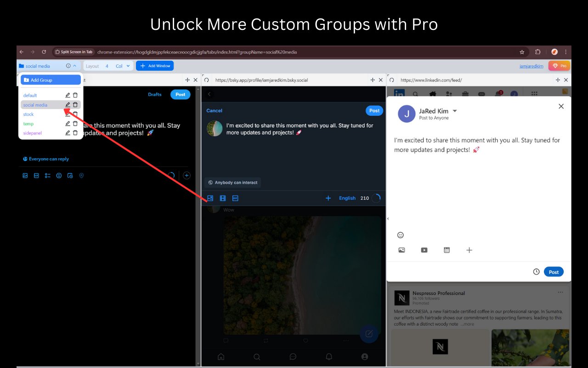
Task: Add GIF in the Bluesky composer
Action: pos(235,198)
